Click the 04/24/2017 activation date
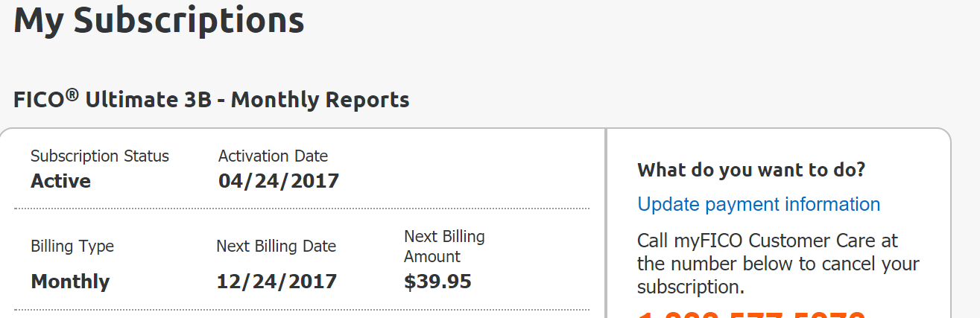 278,181
